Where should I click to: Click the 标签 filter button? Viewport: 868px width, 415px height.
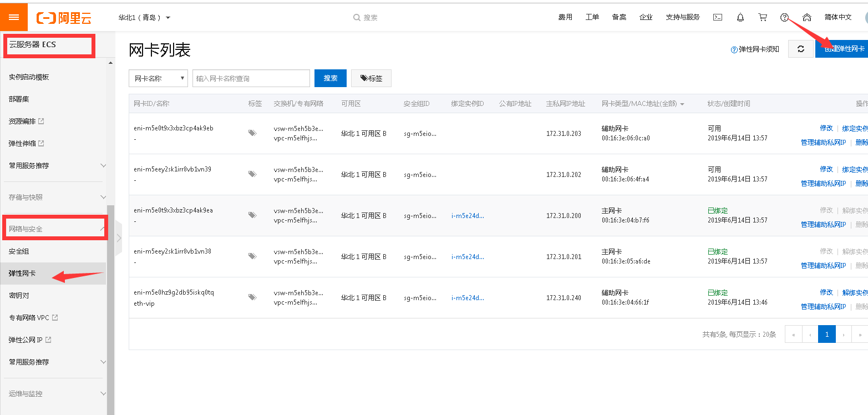pos(371,78)
